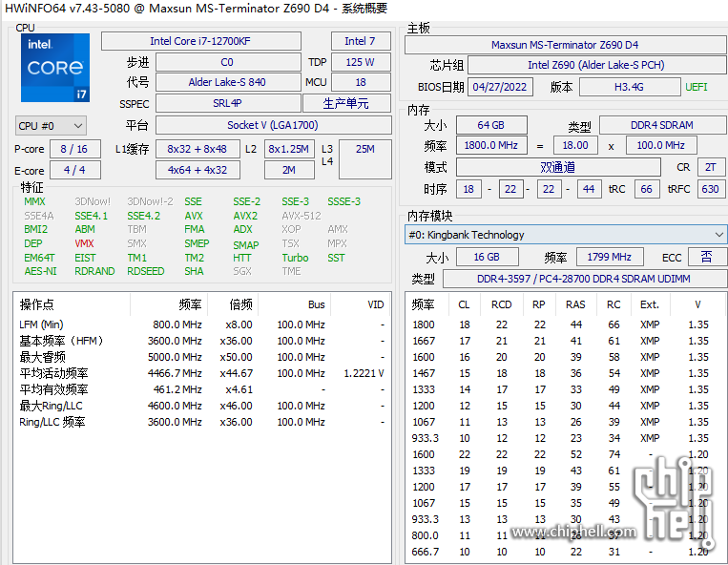Click the Ext. column header in timings table
Viewport: 728px width, 565px height.
coord(650,304)
